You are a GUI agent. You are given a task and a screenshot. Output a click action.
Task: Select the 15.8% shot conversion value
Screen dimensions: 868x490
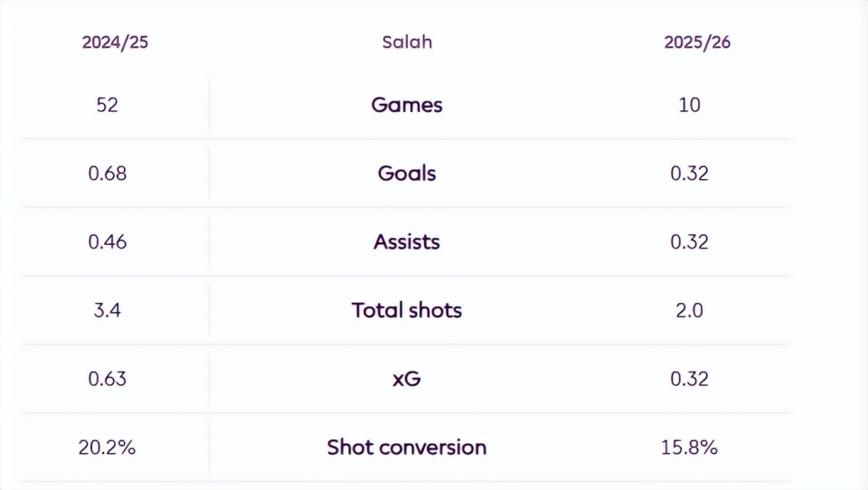tap(689, 448)
